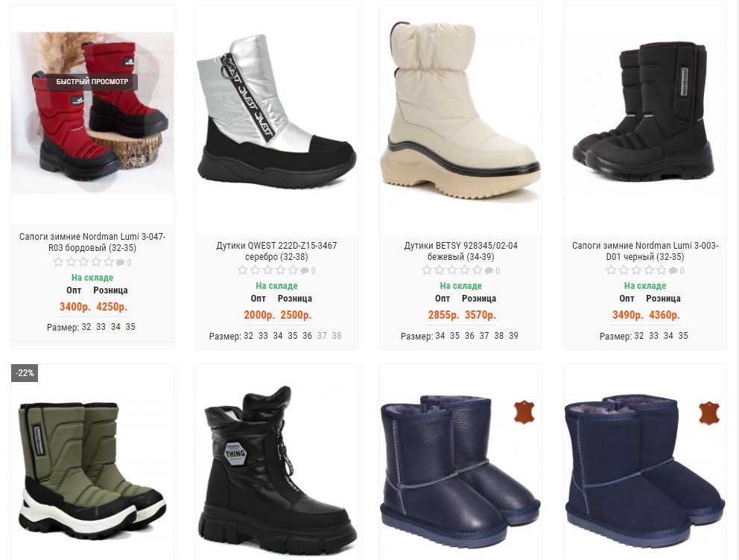This screenshot has width=739, height=560.
Task: Click the black Nordman Lumi boots image
Action: [644, 112]
